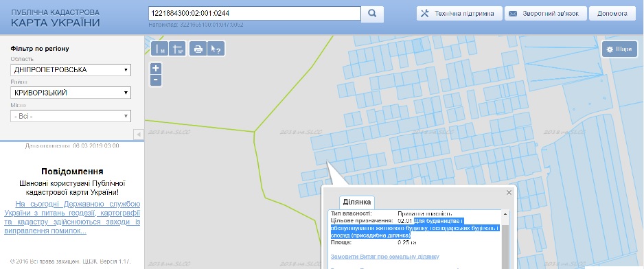Open the Шари layers panel
This screenshot has height=269, width=644.
(619, 49)
